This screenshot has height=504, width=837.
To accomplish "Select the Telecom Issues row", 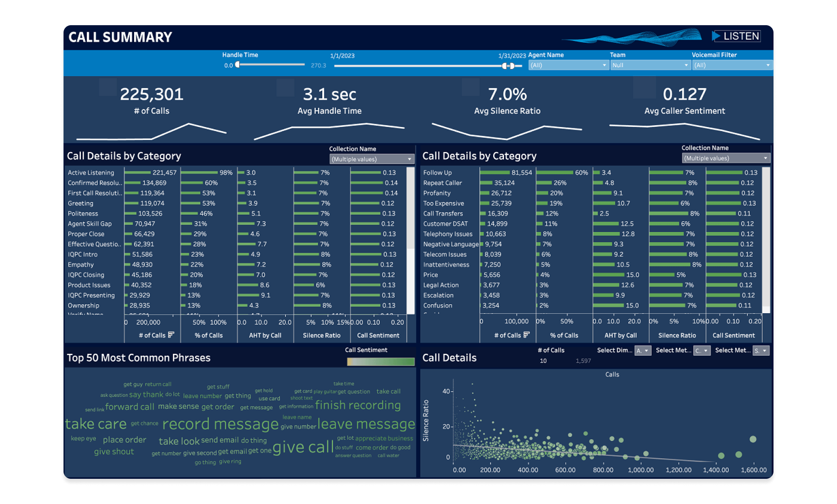I will coord(591,254).
